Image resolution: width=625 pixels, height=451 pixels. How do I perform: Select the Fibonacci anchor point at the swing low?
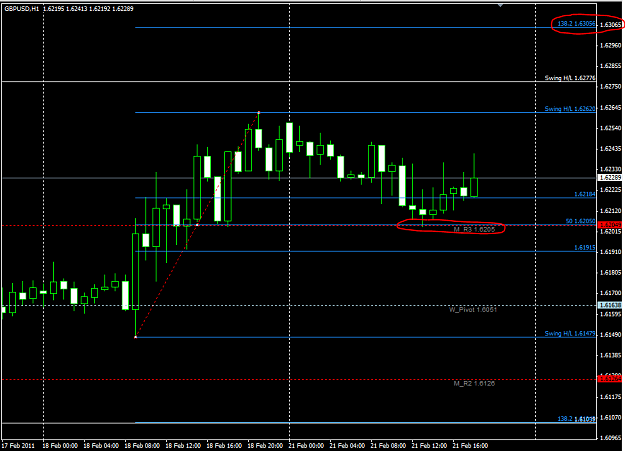tap(136, 337)
